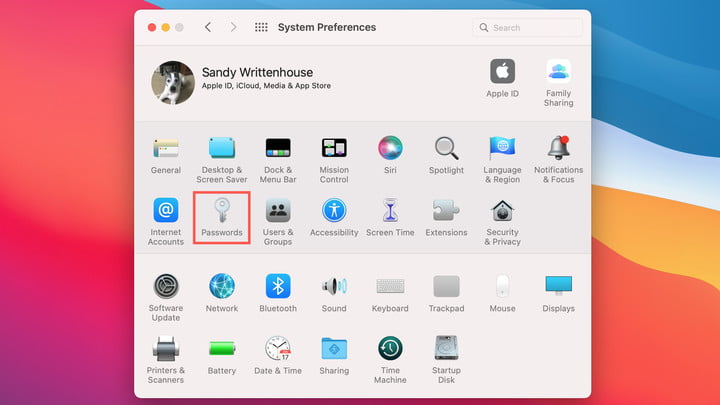Show all preferences grid button
This screenshot has height=405, width=720.
pyautogui.click(x=261, y=28)
